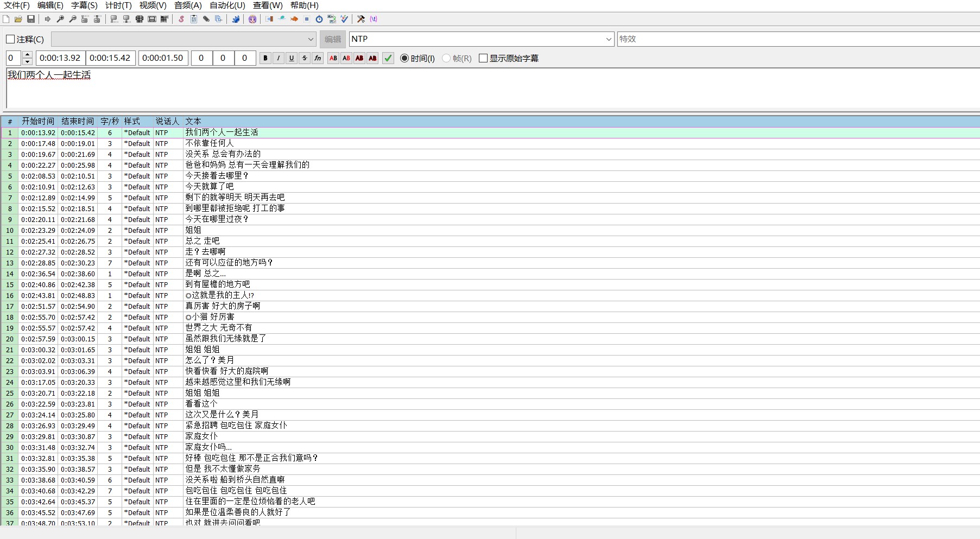Open the 文件(F) menu
This screenshot has height=539, width=980.
[x=17, y=5]
